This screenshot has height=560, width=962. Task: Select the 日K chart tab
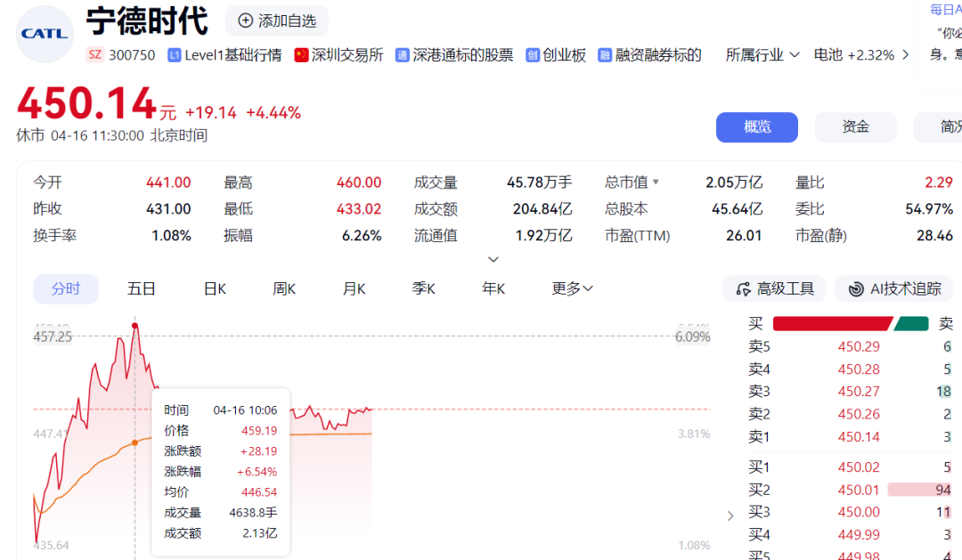point(215,288)
